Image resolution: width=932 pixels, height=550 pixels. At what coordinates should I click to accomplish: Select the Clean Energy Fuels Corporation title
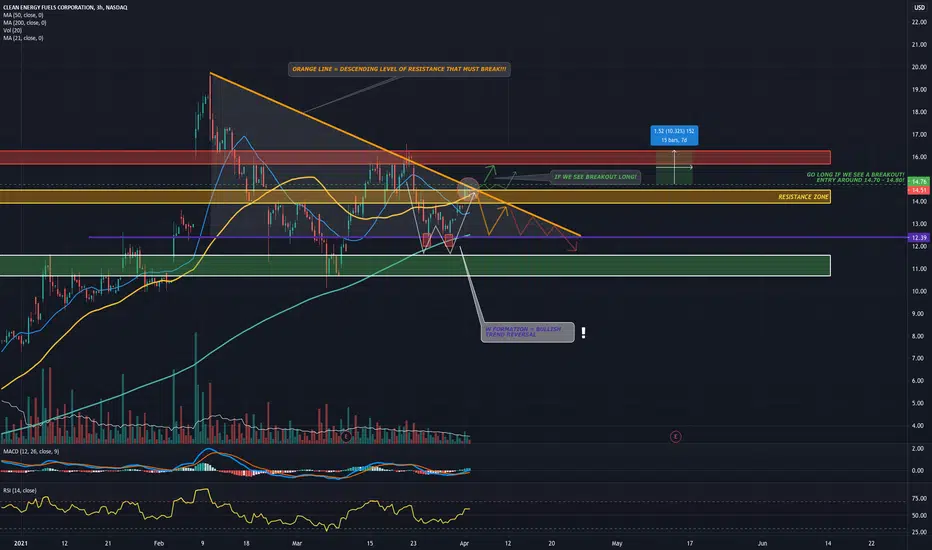point(65,7)
